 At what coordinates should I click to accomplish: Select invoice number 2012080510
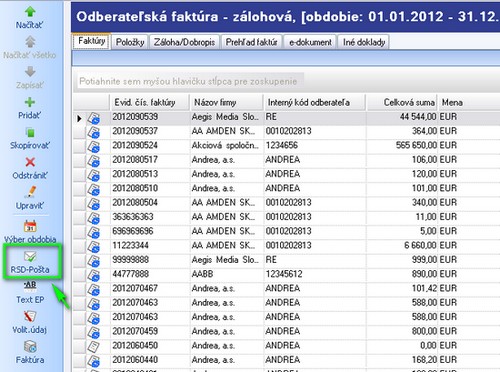click(135, 188)
